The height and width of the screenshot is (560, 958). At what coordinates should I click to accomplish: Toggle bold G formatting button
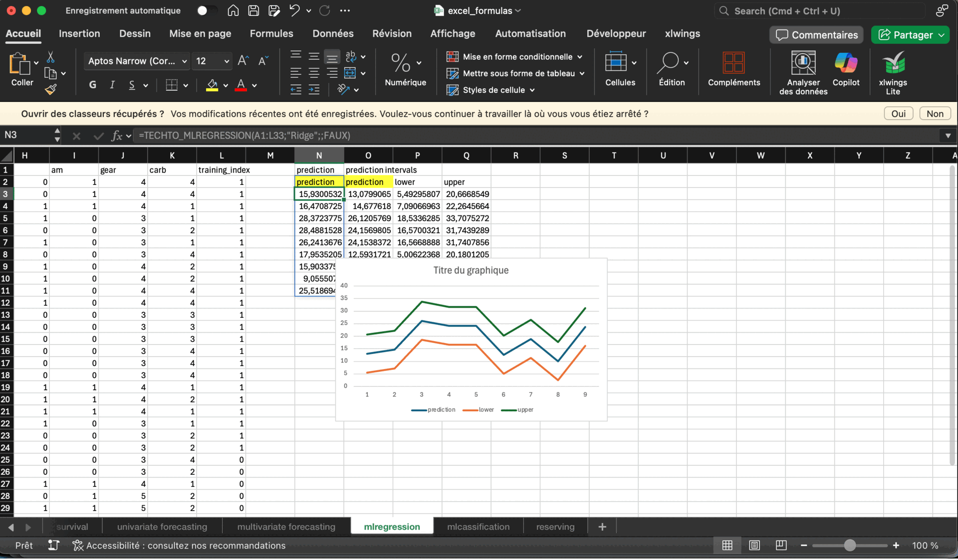pyautogui.click(x=93, y=85)
